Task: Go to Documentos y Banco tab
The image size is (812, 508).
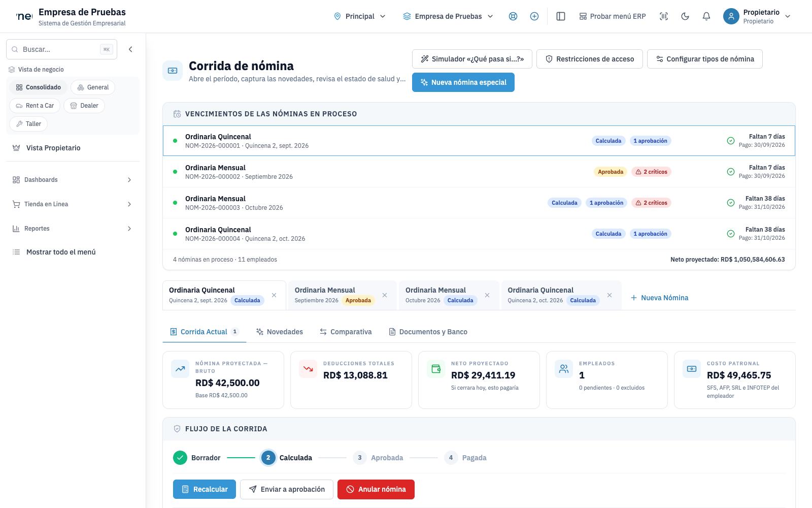Action: 428,332
